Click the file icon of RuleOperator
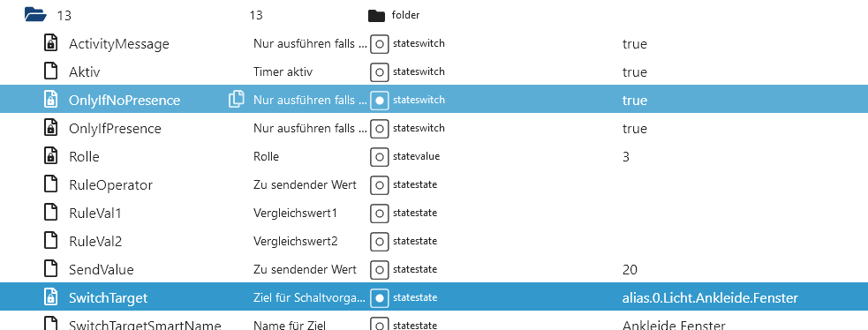 (x=51, y=184)
